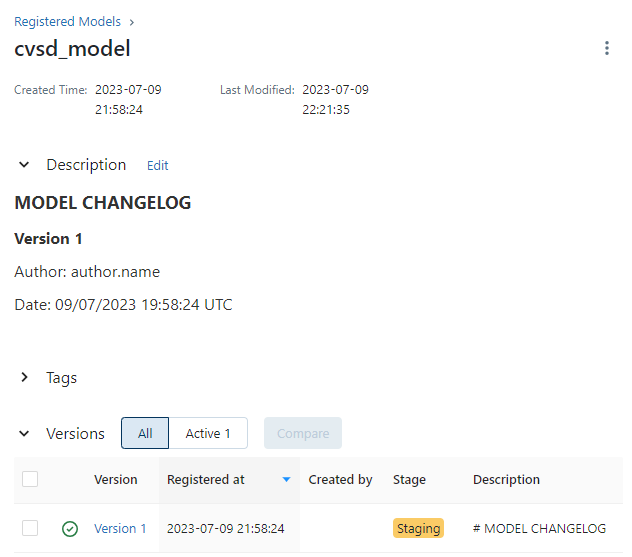Switch to the Active 1 filter

(208, 434)
